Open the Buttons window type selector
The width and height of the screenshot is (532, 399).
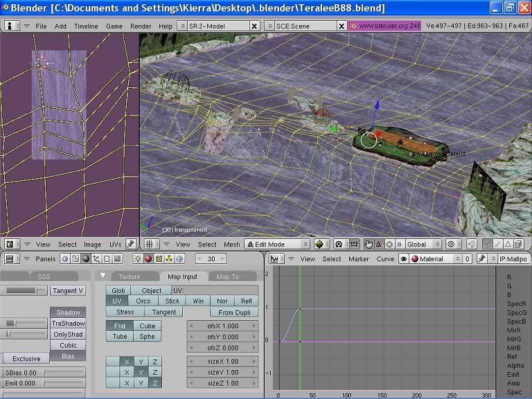[x=12, y=259]
